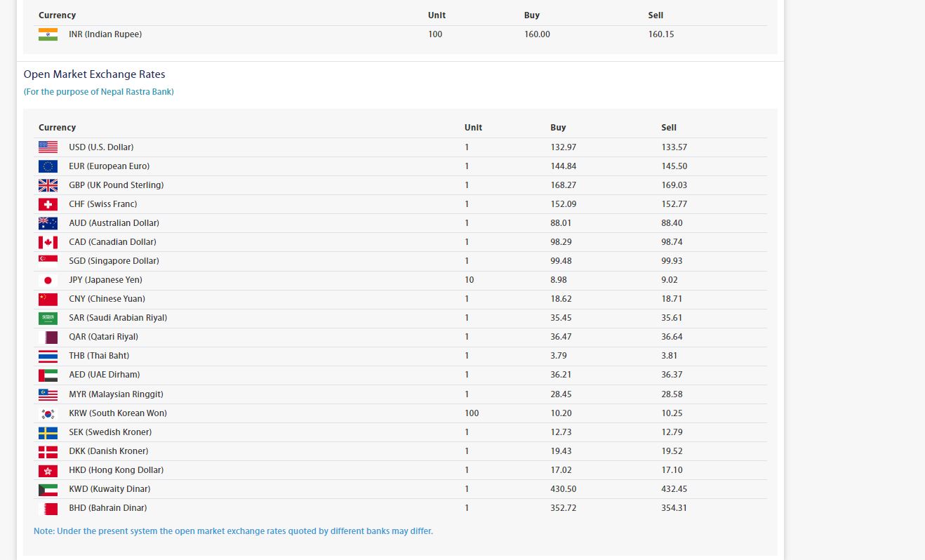Screen dimensions: 925x560
Task: Click the Open Market Exchange Rates heading
Action: coord(95,74)
